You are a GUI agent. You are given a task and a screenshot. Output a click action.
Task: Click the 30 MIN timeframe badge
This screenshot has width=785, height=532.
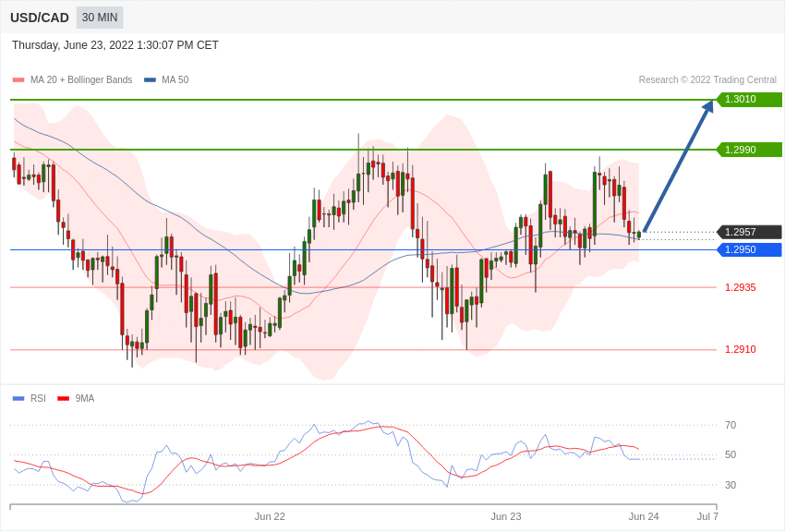pos(100,18)
